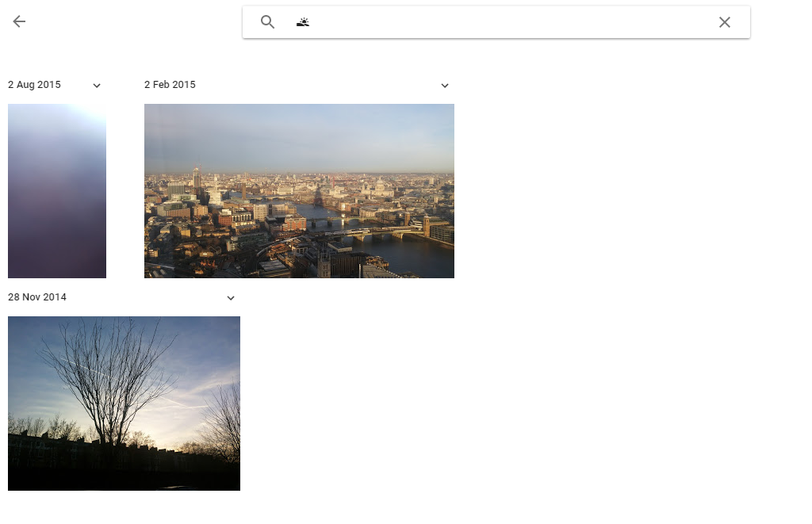Select the "2 Aug 2015" date heading
This screenshot has width=812, height=524.
[34, 85]
